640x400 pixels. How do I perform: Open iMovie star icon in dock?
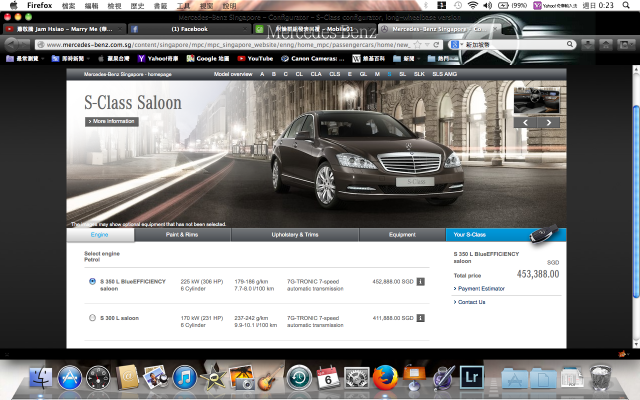tap(213, 378)
